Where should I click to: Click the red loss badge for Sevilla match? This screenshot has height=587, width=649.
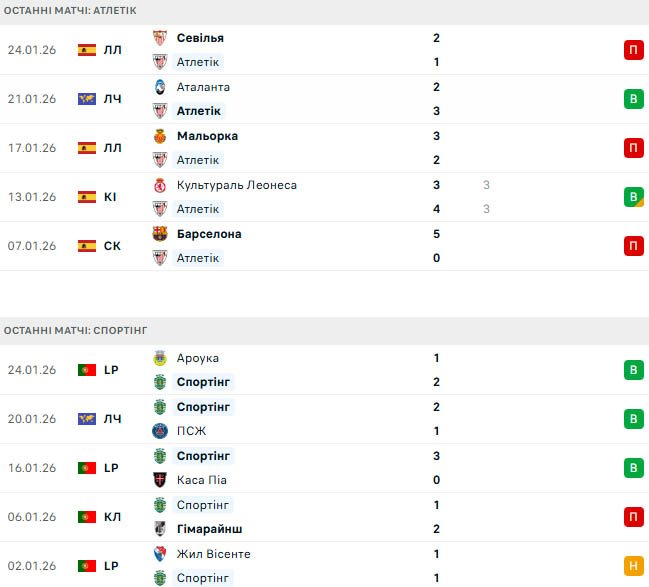click(634, 50)
